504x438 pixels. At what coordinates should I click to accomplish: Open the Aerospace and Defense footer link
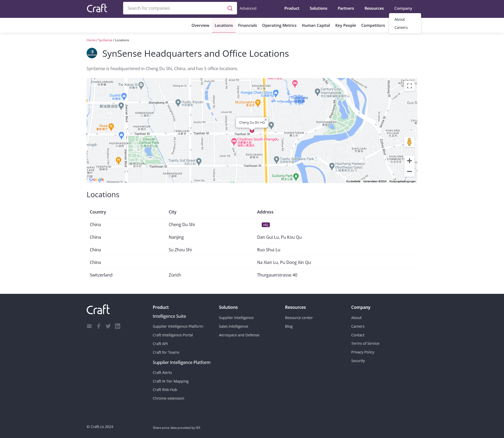239,335
